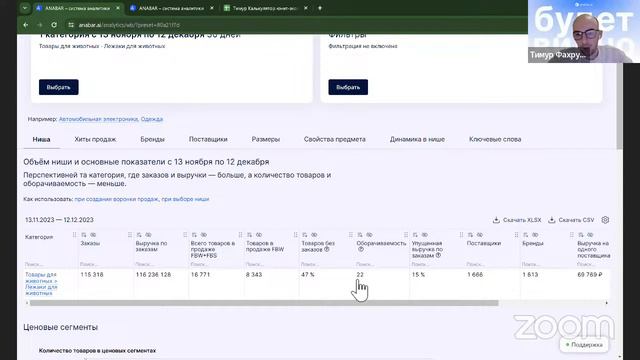Sort by Выручка на одного поставщика
The image size is (640, 360).
(x=581, y=235)
